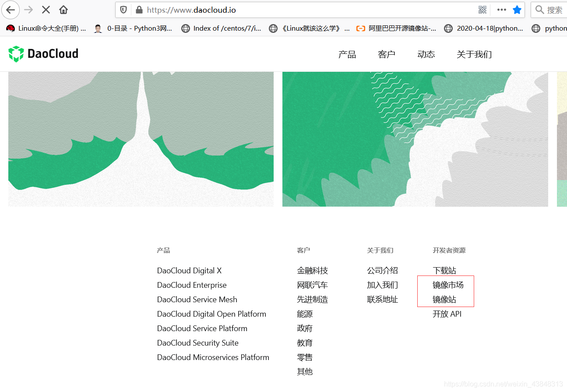Open DaoCloud Security Suite link
This screenshot has height=392, width=567.
[198, 343]
